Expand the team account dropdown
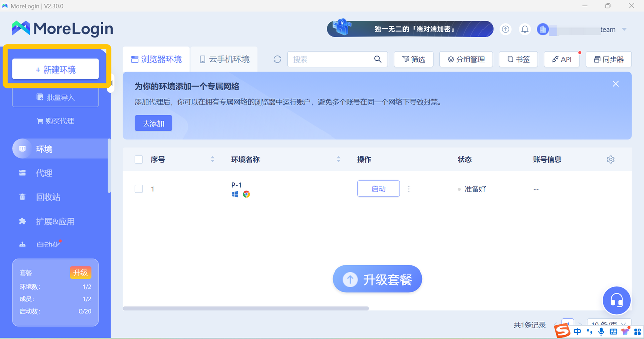This screenshot has width=644, height=339. click(624, 29)
